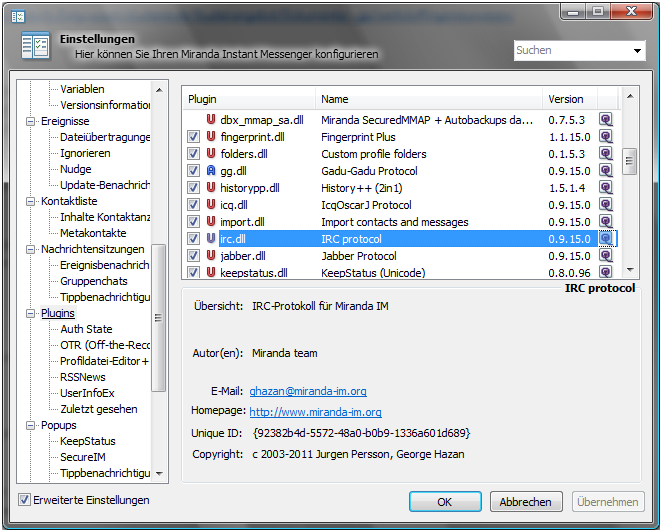Screen dimensions: 662x532
Task: Click the Unicode U icon of jabber.dll
Action: tap(211, 255)
